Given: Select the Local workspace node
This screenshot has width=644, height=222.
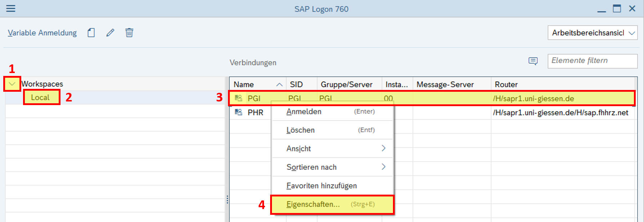Looking at the screenshot, I should [x=40, y=98].
